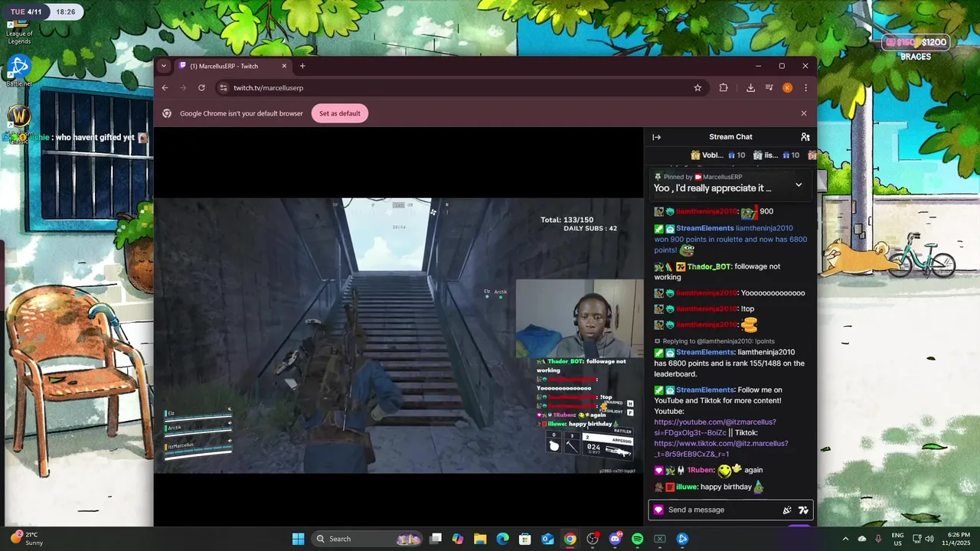Open the ENG US language switcher
Screen dimensions: 980x551
[x=898, y=539]
